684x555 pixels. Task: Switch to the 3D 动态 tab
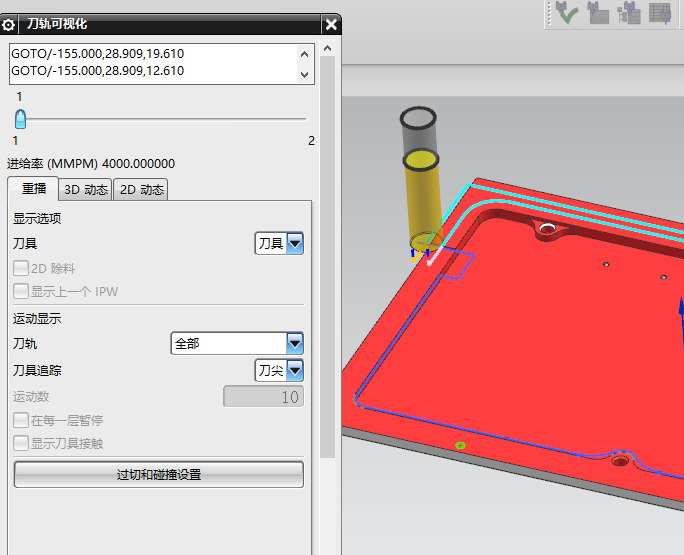[x=86, y=190]
